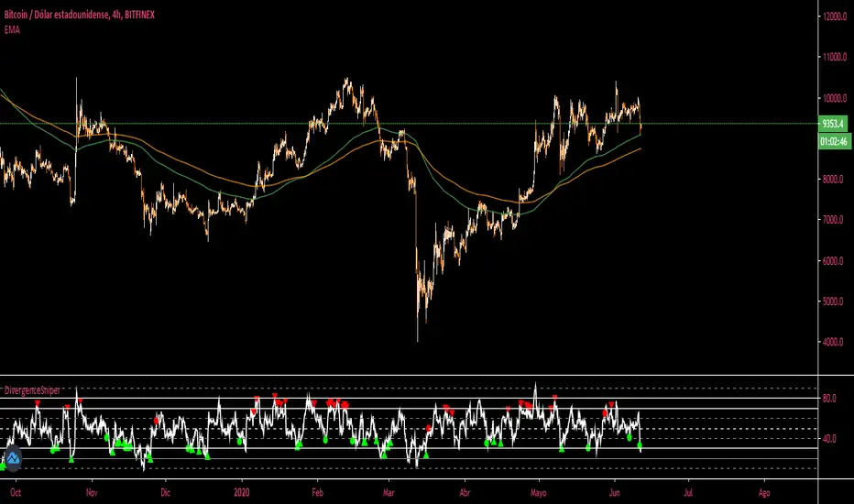Click the current price label 9353.4
Viewport: 854px width, 504px height.
(833, 124)
